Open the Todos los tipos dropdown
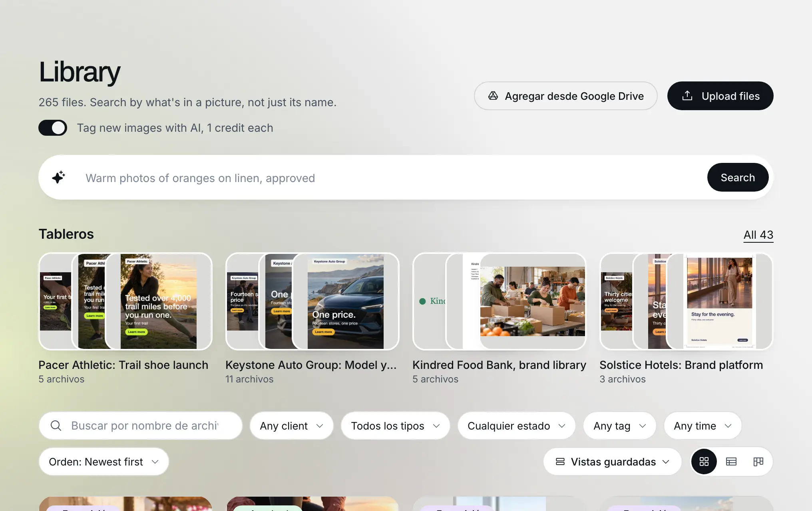 pos(395,426)
